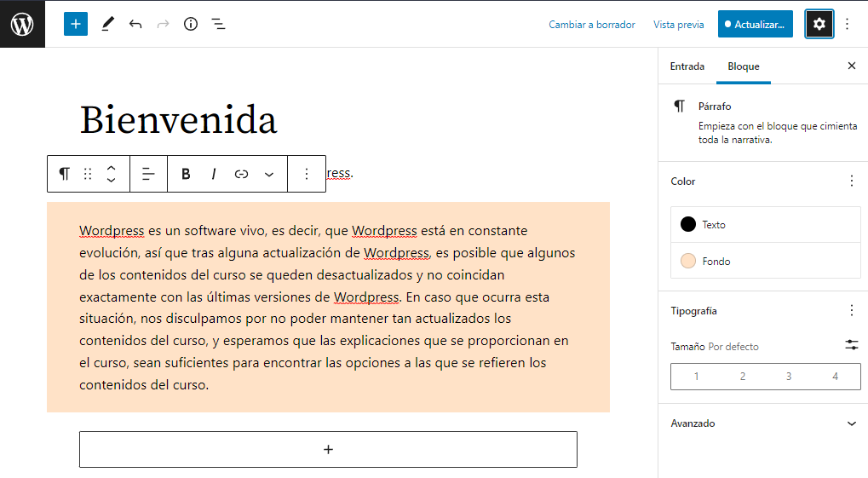Click the Bienvenida title
The width and height of the screenshot is (868, 478).
click(178, 119)
